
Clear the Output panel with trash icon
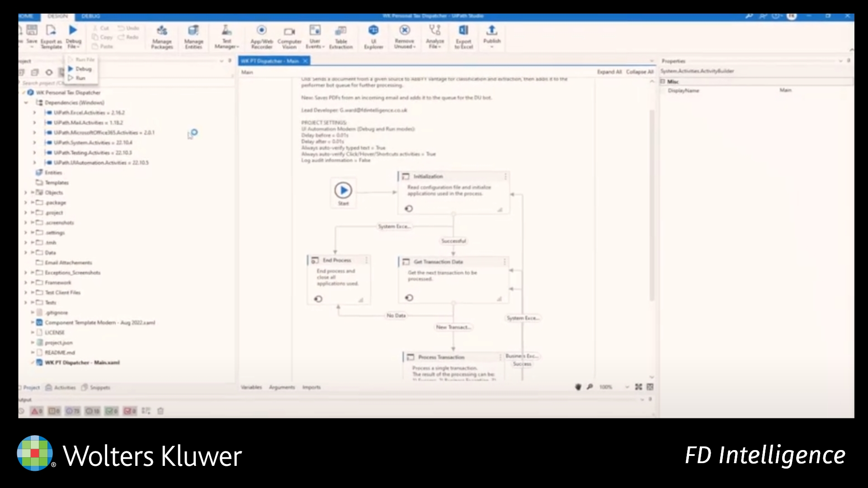(x=160, y=411)
